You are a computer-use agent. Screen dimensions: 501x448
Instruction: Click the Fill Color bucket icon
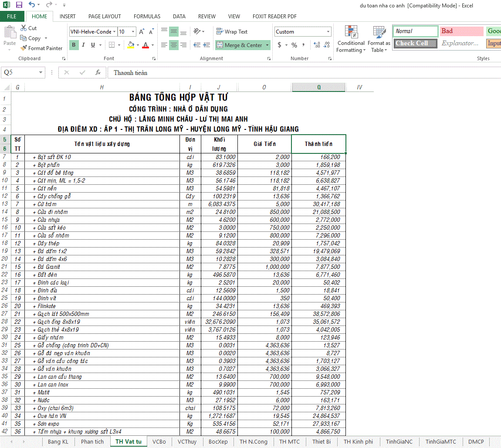pos(131,45)
